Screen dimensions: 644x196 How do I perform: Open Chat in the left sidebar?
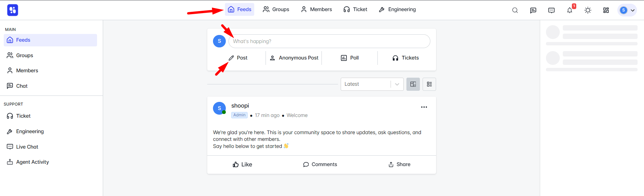pos(50,86)
